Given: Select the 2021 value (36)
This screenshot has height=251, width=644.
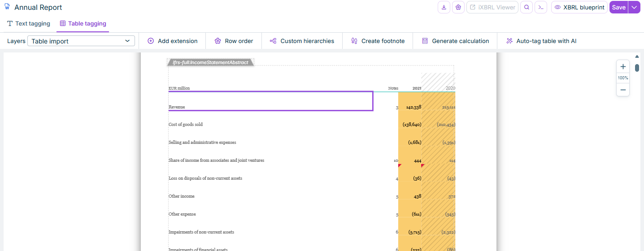Looking at the screenshot, I should [417, 178].
